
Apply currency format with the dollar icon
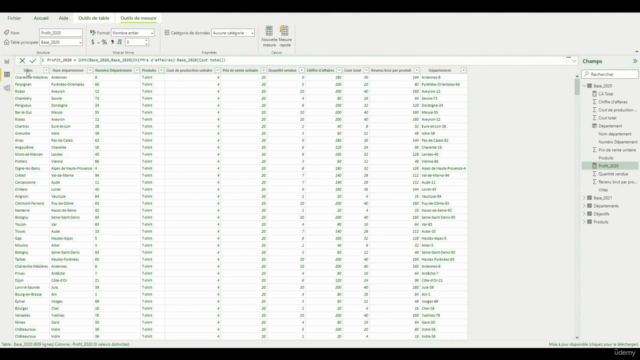tap(93, 42)
